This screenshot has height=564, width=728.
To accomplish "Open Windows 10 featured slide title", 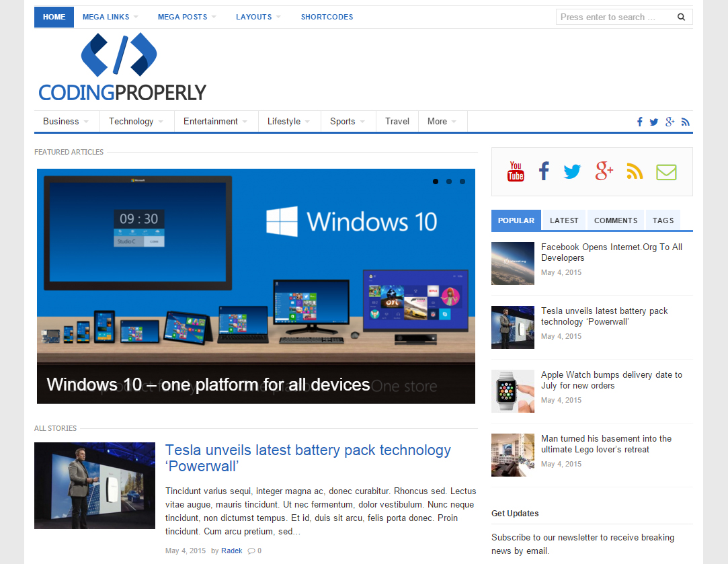I will pos(208,385).
